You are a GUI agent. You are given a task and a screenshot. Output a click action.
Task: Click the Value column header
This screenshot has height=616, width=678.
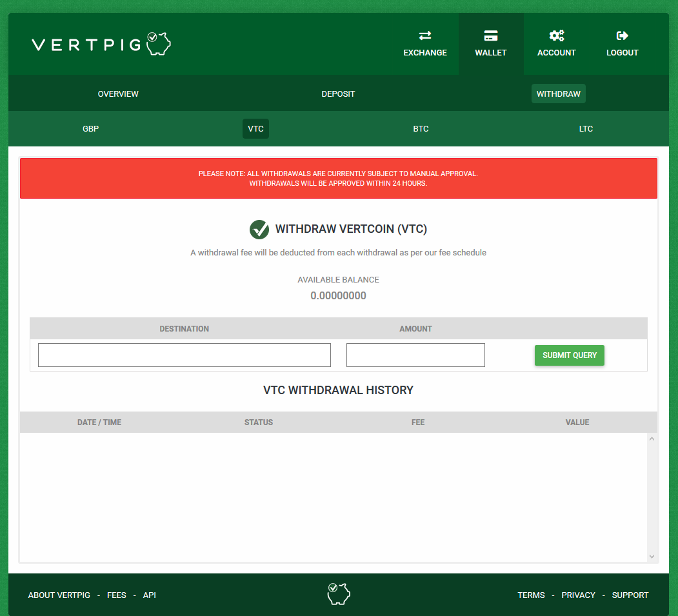pos(577,422)
